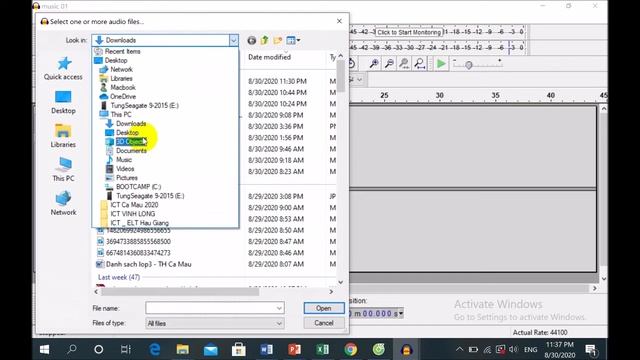Open the Look in dropdown arrow
This screenshot has height=360, width=640.
pyautogui.click(x=233, y=40)
